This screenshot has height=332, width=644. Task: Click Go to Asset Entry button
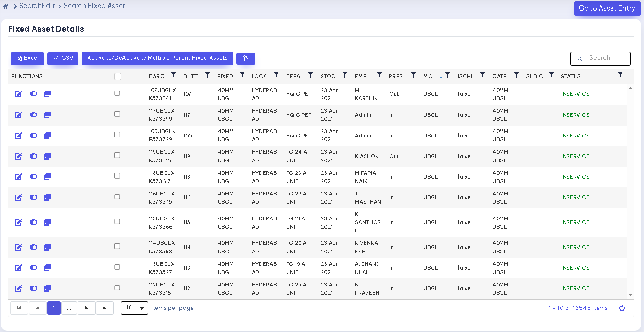tap(607, 8)
